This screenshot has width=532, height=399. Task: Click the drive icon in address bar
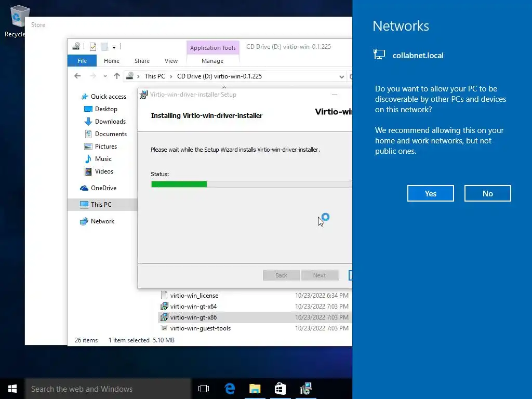[129, 76]
